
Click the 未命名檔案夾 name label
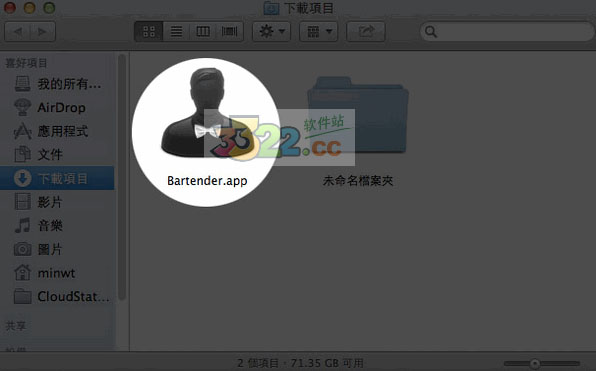358,181
